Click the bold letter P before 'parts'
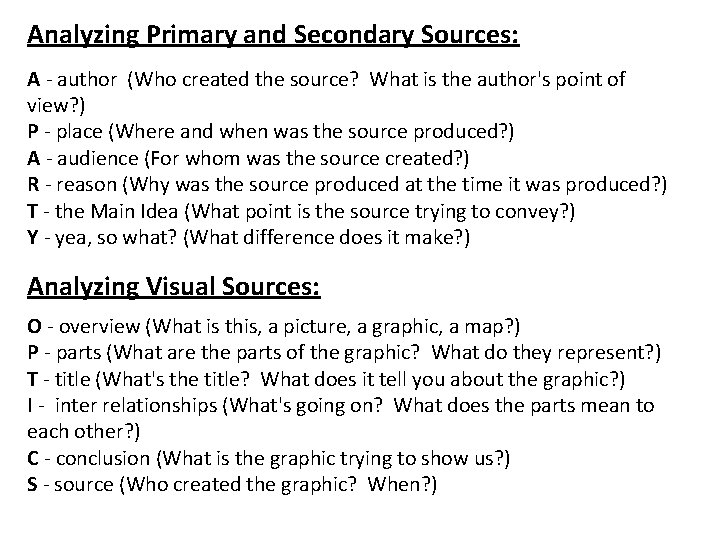The image size is (720, 540). pyautogui.click(x=33, y=353)
